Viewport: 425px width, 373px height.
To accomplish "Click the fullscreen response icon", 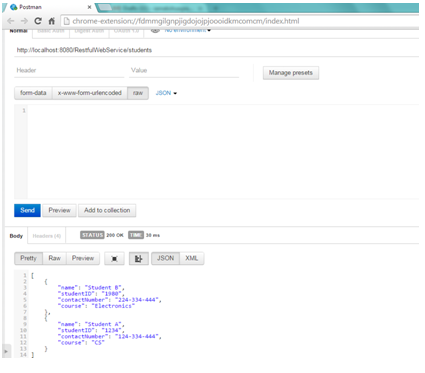I will (x=114, y=259).
